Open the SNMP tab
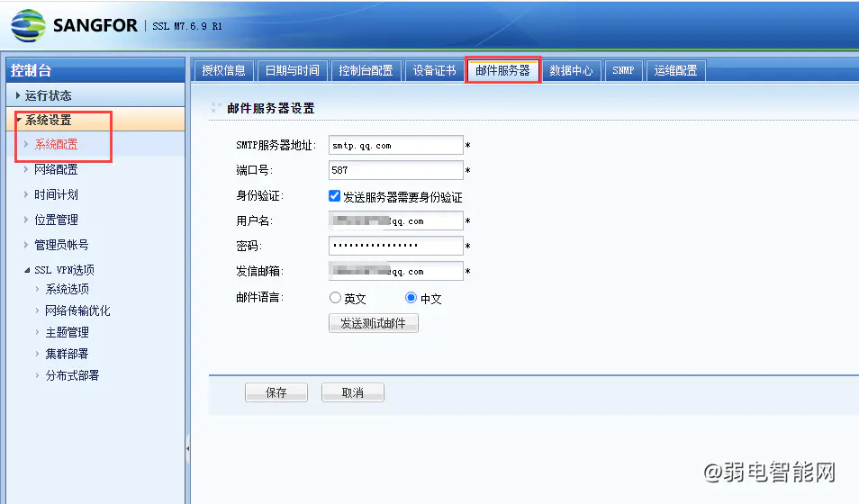Screen dimensions: 859x504 point(623,71)
